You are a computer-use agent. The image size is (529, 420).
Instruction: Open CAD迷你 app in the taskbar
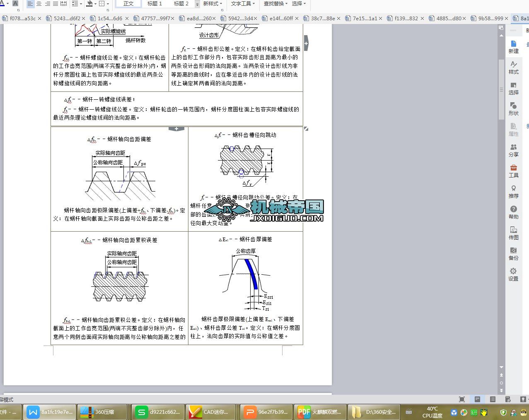[x=211, y=412]
